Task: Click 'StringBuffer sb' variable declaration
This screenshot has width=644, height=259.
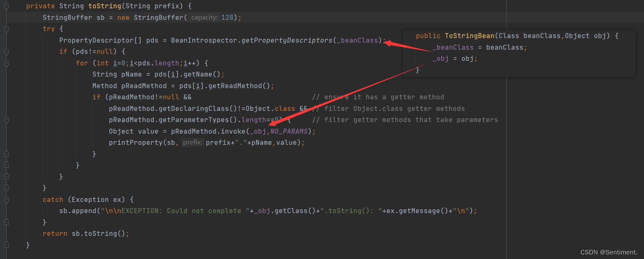Action: 74,17
